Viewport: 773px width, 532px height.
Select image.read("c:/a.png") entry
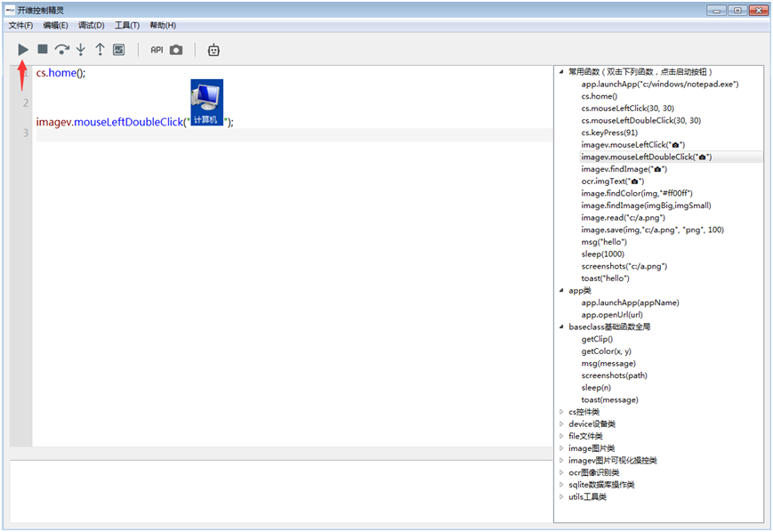point(624,217)
